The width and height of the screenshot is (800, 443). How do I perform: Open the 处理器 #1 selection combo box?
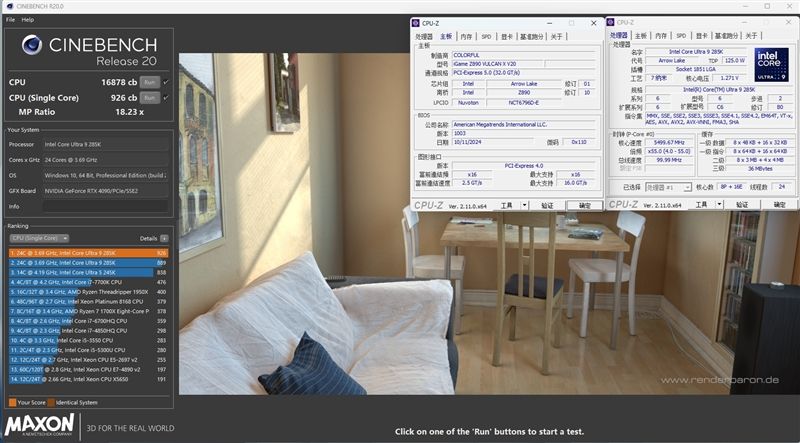coord(668,187)
